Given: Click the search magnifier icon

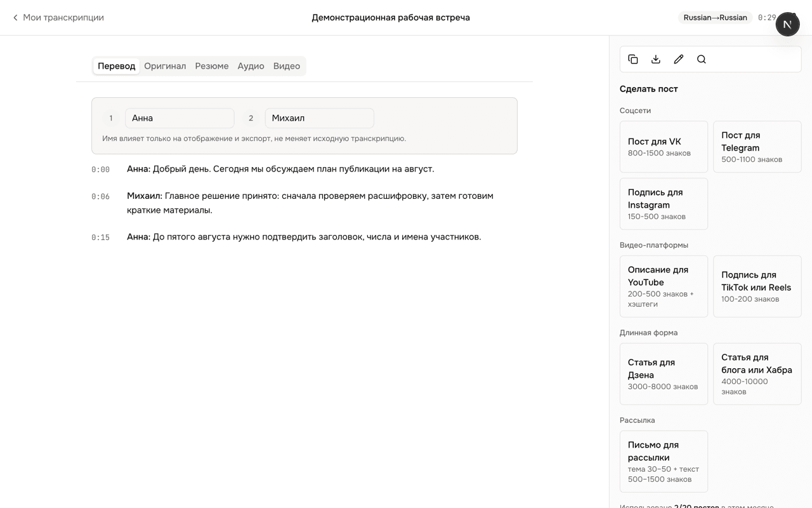Looking at the screenshot, I should (x=702, y=59).
